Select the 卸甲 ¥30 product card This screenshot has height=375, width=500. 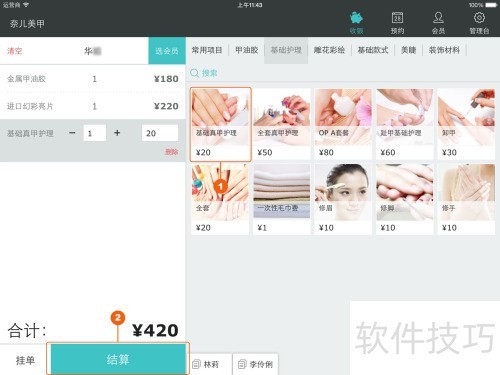466,124
